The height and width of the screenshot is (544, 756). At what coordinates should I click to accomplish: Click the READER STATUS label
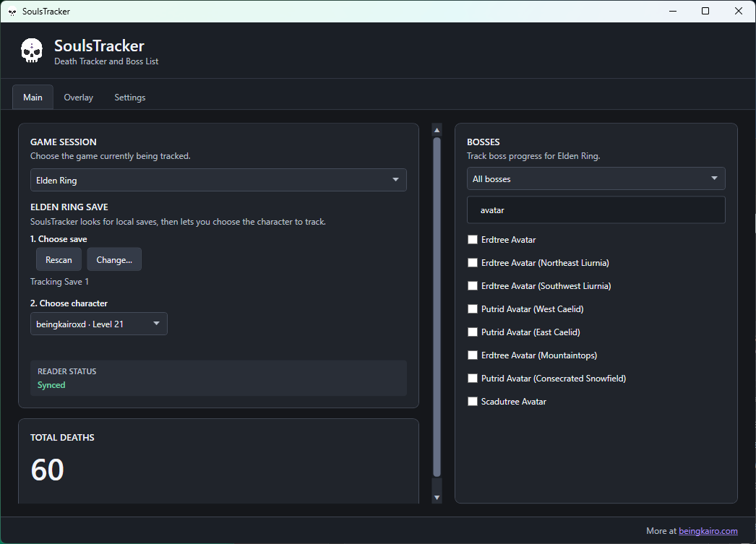point(67,371)
